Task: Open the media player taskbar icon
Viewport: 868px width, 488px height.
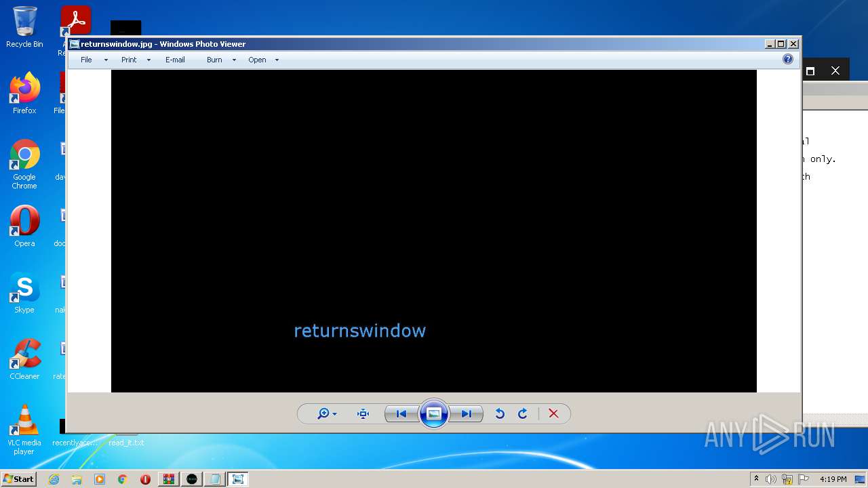Action: point(100,479)
